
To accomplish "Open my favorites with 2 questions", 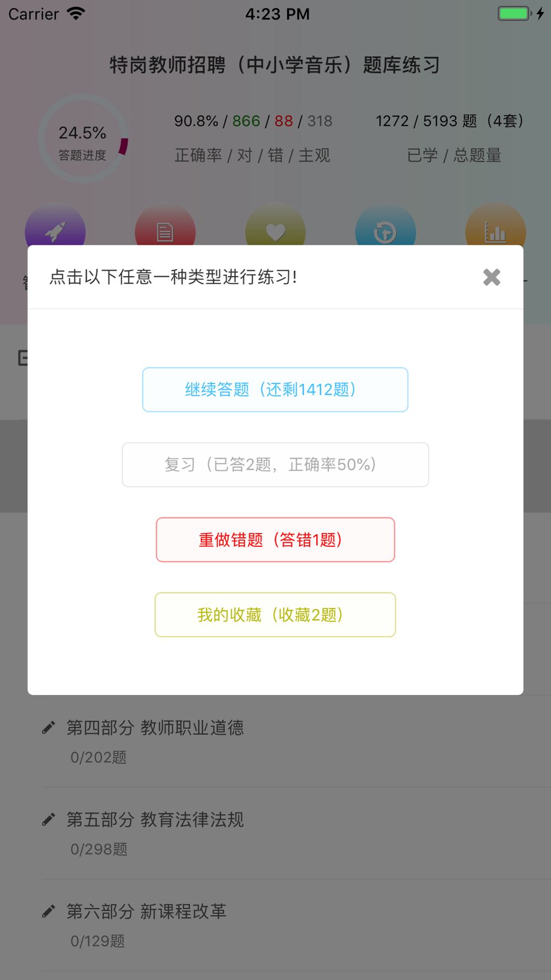I will [275, 615].
